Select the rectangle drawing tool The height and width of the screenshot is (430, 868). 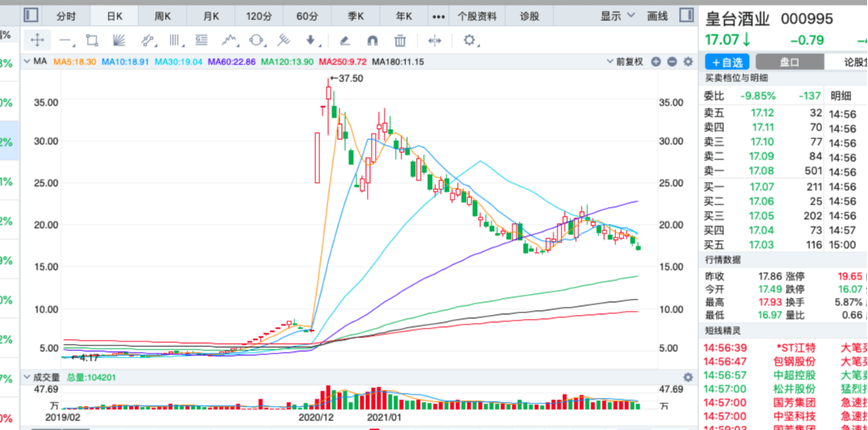point(92,40)
